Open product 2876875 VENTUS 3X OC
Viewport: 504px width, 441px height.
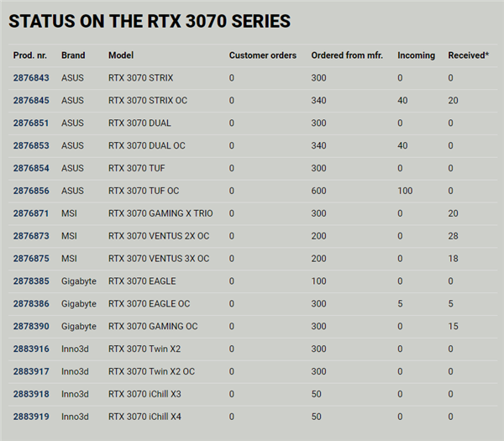pos(30,259)
